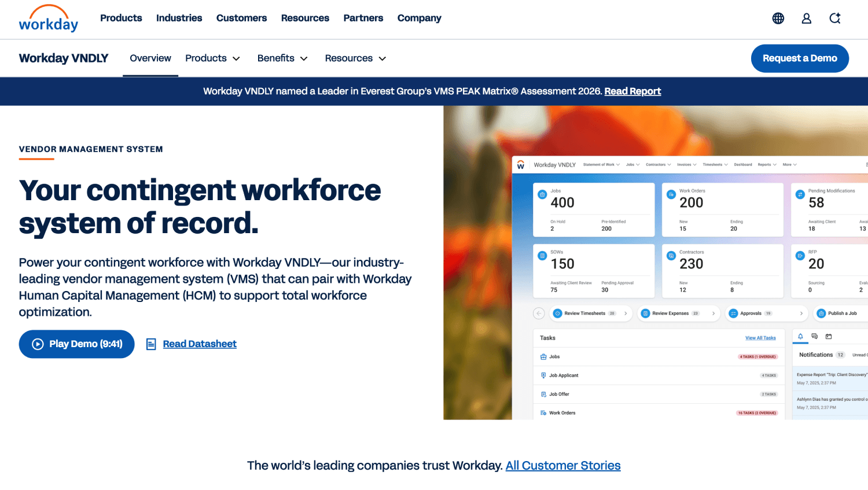Click the Review Expenses icon in dashboard preview
This screenshot has width=868, height=490.
[646, 314]
